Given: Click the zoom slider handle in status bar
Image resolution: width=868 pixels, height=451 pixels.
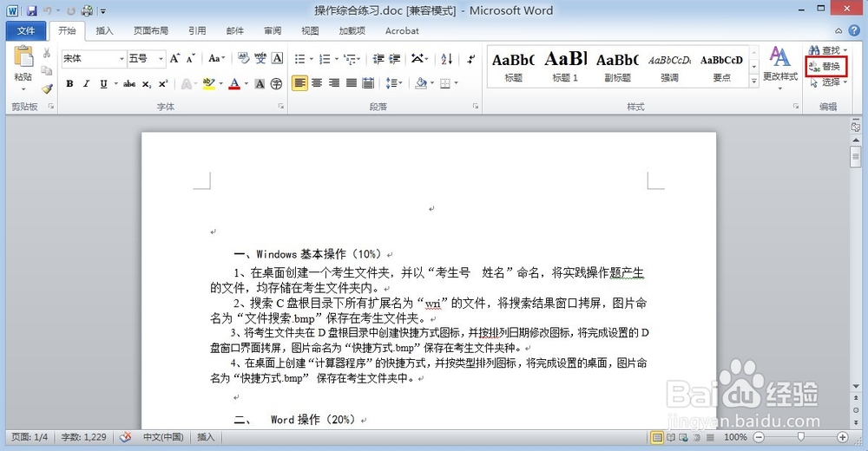Looking at the screenshot, I should click(x=801, y=437).
